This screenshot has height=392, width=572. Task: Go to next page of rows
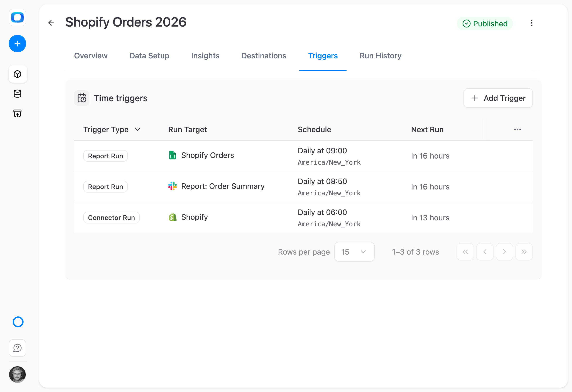(x=504, y=252)
